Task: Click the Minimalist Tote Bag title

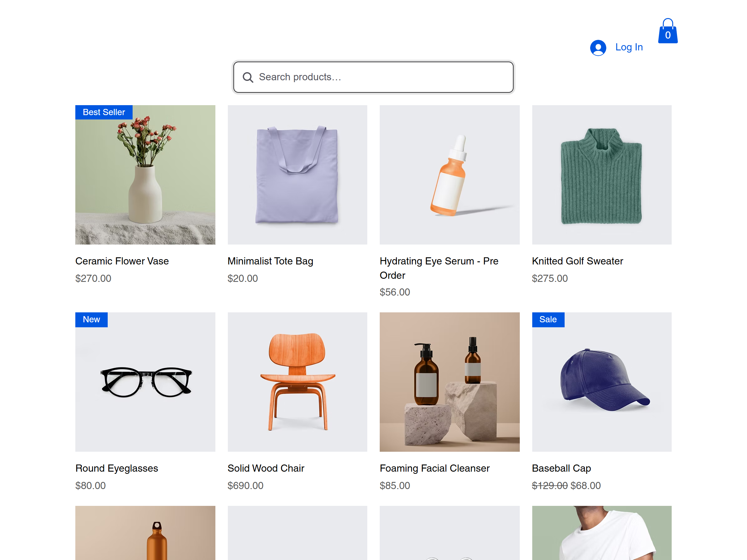Action: (270, 261)
